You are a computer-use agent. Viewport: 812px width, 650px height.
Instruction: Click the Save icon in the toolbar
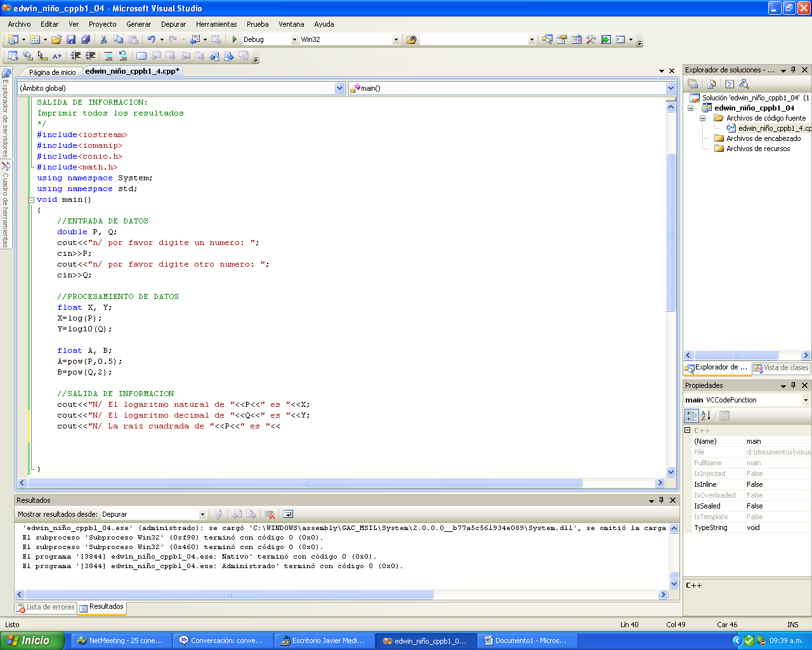tap(72, 39)
